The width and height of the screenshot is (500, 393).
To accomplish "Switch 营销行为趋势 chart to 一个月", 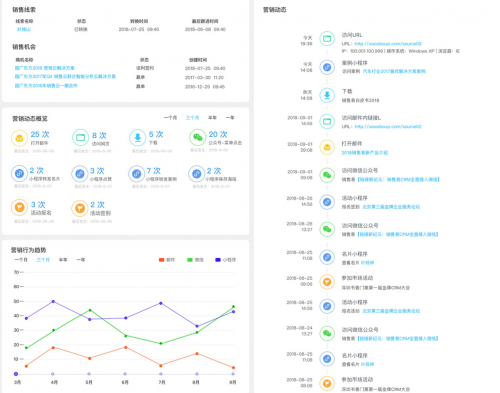I will click(x=21, y=260).
